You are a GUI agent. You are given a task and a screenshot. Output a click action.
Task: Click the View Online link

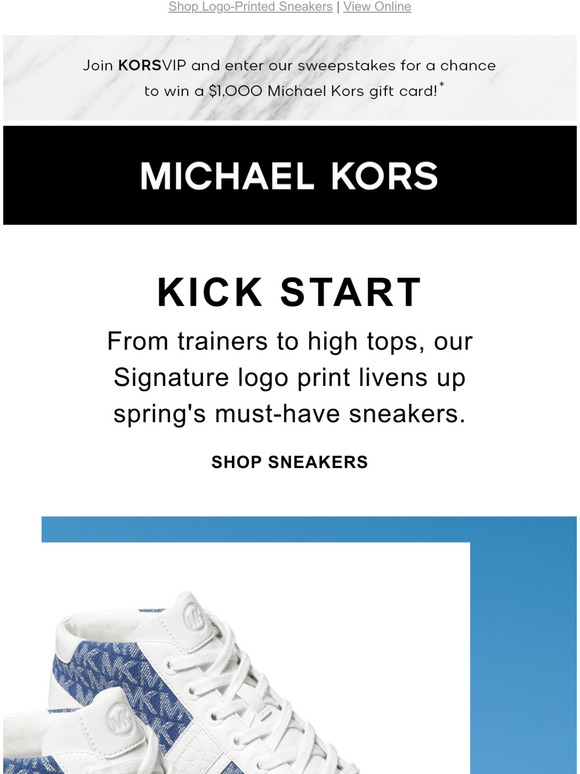pyautogui.click(x=377, y=7)
